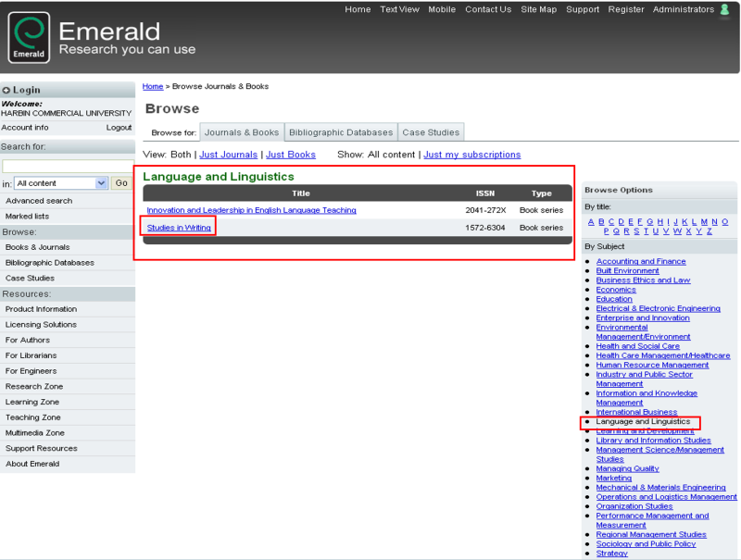
Task: Select the Journals & Books tab
Action: pos(242,132)
